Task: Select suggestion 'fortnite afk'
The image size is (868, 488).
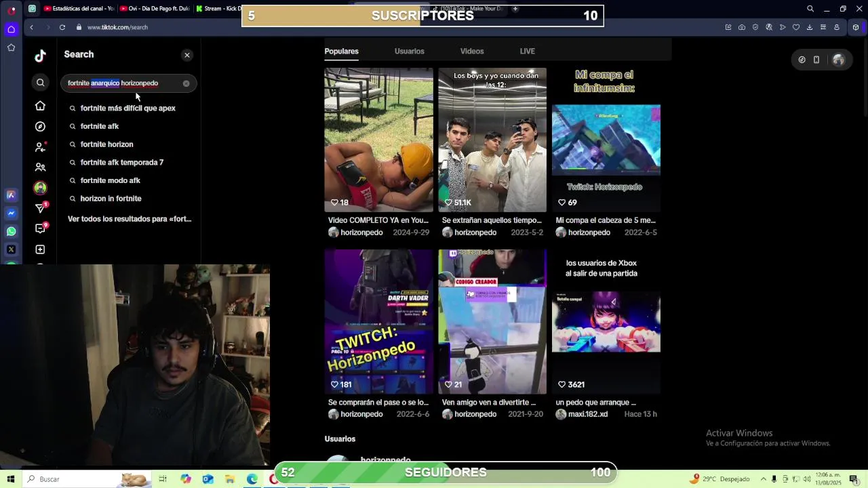Action: [x=100, y=126]
